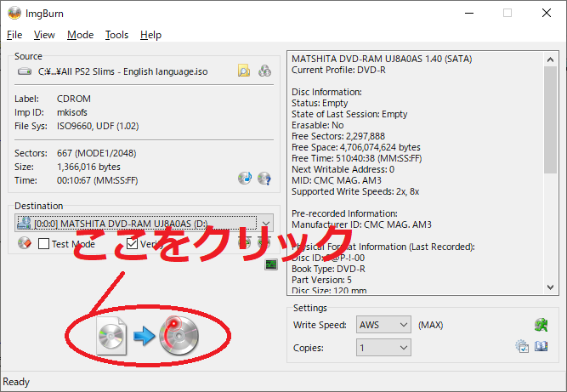Image resolution: width=567 pixels, height=392 pixels.
Task: Expand the destination drive dropdown
Action: click(266, 223)
